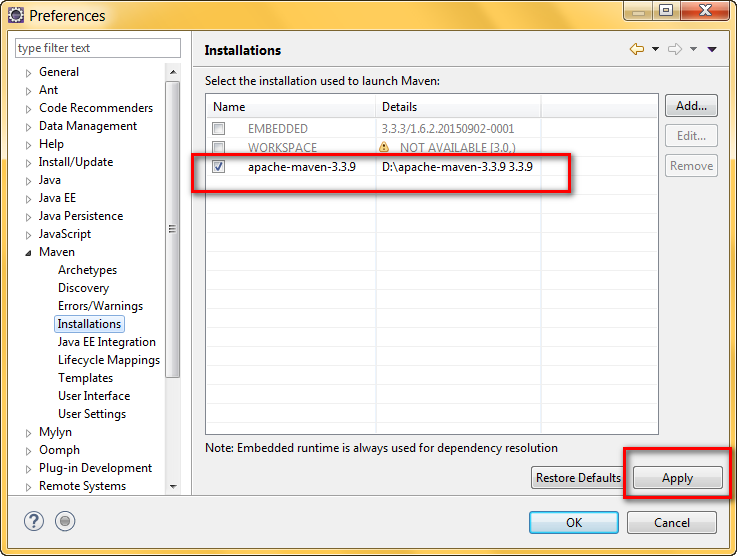The image size is (737, 556).
Task: Collapse the Maven tree node
Action: [x=28, y=253]
